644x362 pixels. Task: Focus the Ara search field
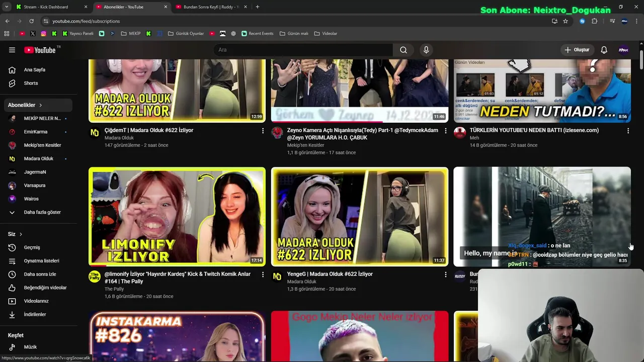(x=303, y=50)
